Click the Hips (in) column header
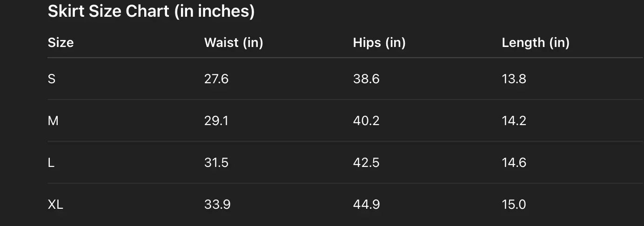The width and height of the screenshot is (644, 226). coord(379,43)
